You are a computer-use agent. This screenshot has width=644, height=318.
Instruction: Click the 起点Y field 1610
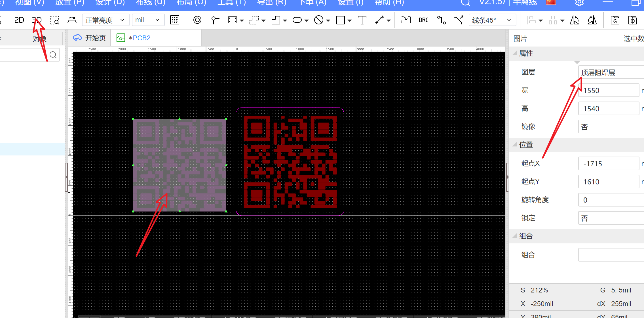pos(609,182)
